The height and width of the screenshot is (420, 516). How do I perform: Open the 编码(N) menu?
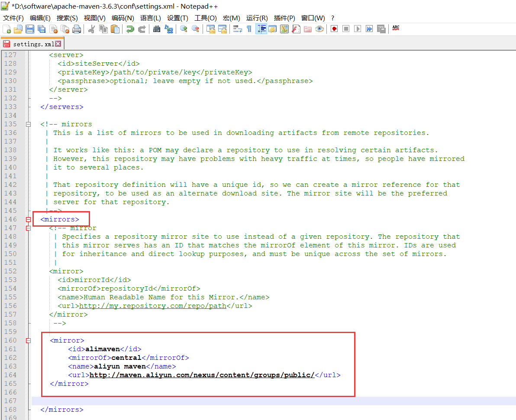click(x=123, y=18)
